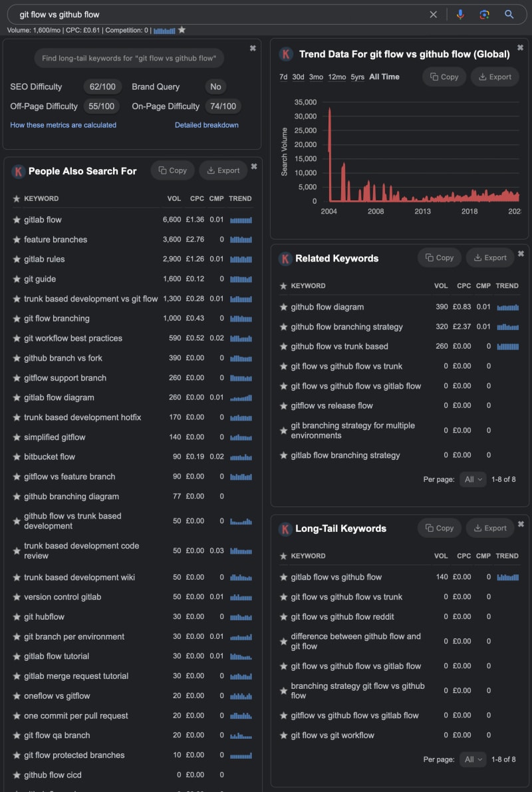
Task: Click Keywords Everywhere logo in People Also Search For
Action: point(18,171)
